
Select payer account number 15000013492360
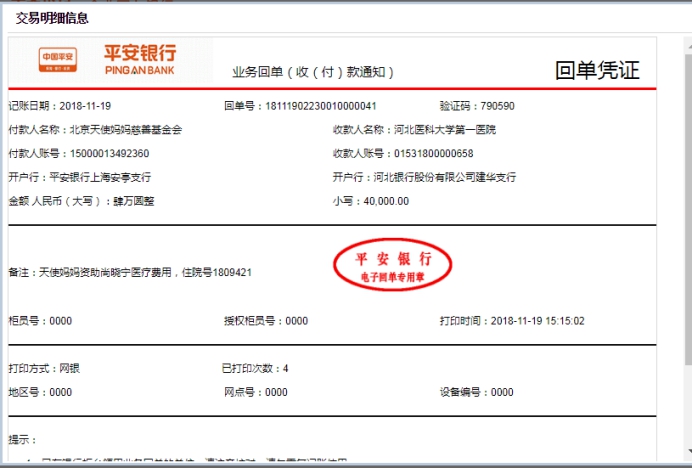(109, 154)
